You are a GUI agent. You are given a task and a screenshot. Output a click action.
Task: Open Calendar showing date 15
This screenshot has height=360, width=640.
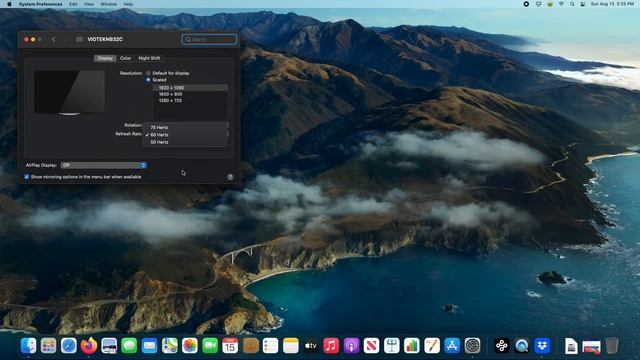230,346
